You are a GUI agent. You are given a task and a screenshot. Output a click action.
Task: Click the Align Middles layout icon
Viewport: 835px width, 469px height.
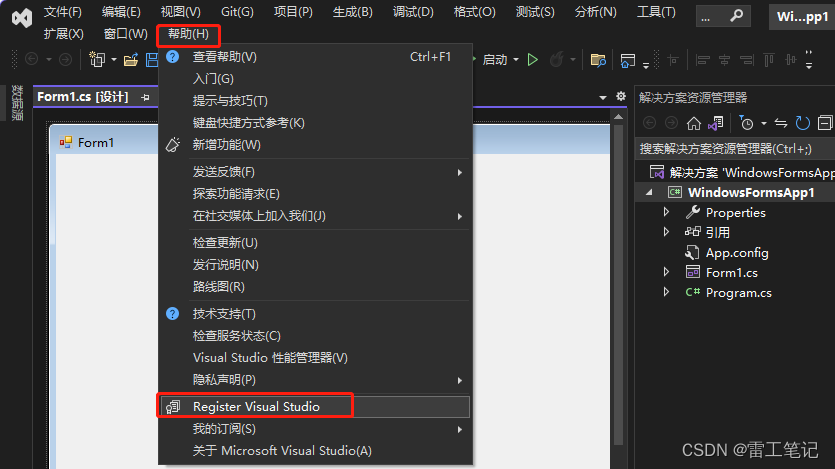791,60
